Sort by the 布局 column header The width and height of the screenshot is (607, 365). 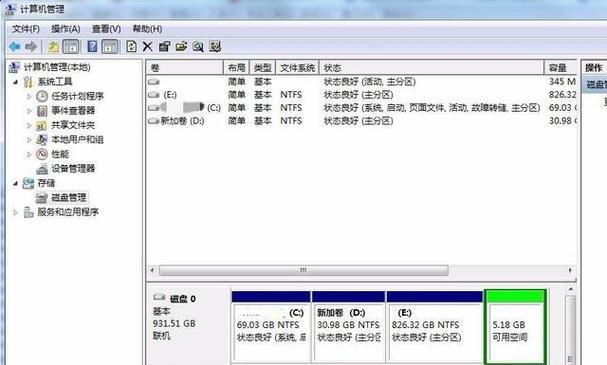pos(237,68)
